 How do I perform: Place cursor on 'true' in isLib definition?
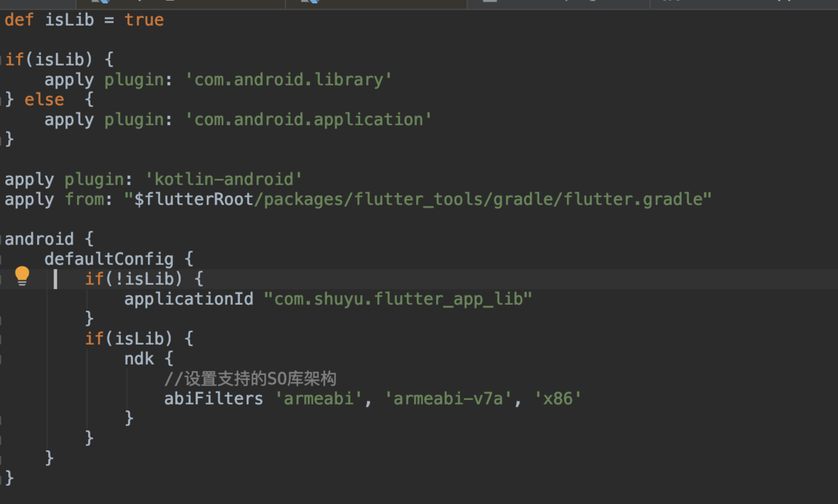tap(144, 20)
